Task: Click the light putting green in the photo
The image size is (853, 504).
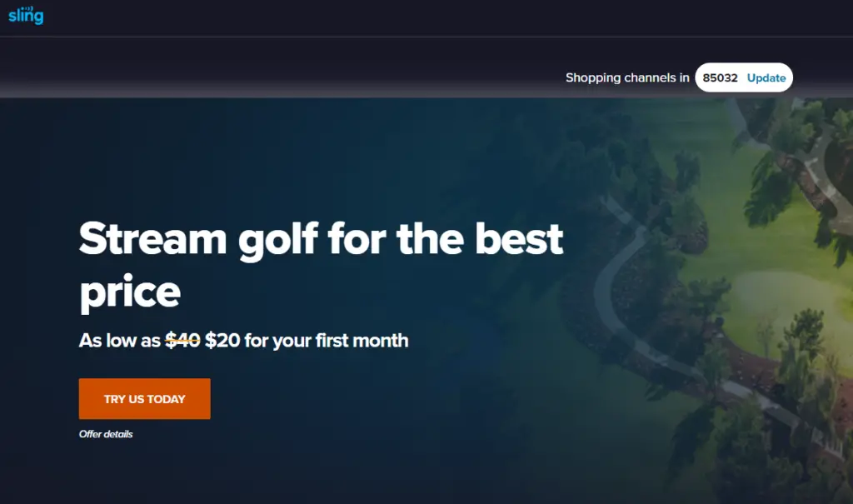Action: tap(783, 305)
